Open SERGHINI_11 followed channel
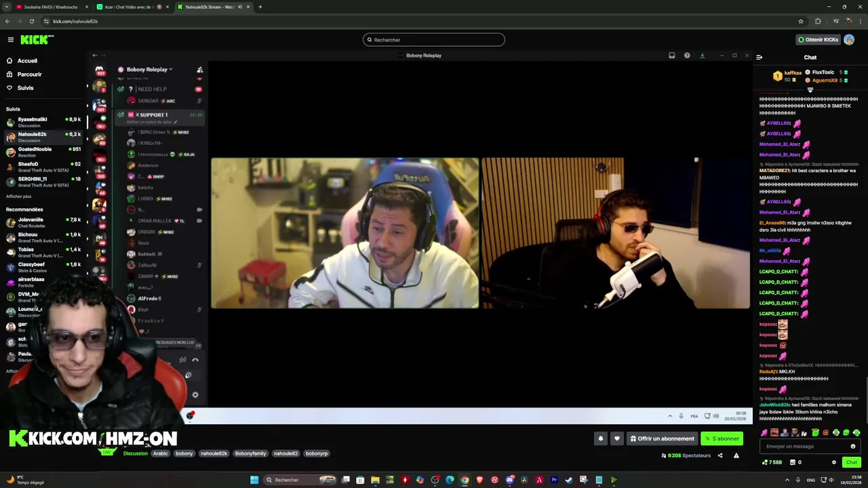This screenshot has height=488, width=868. pos(43,182)
